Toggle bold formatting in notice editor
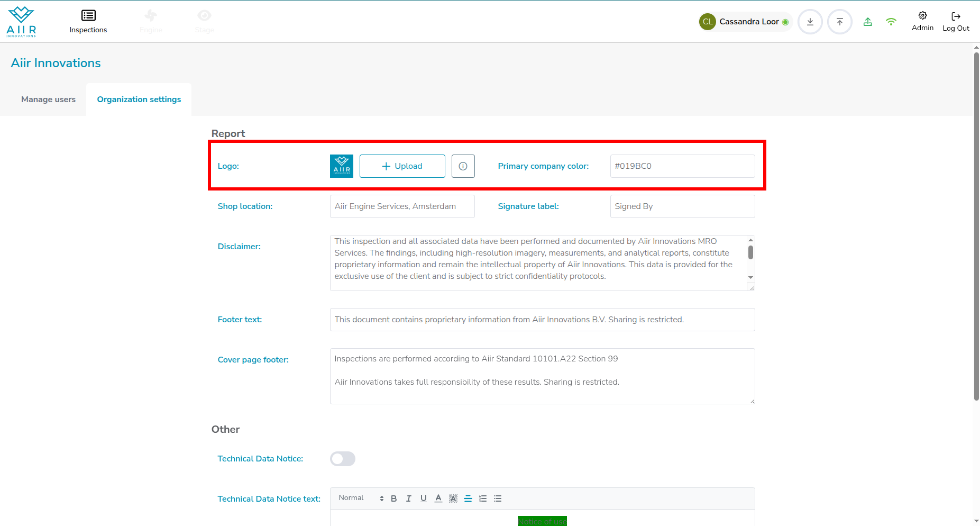 (x=394, y=498)
